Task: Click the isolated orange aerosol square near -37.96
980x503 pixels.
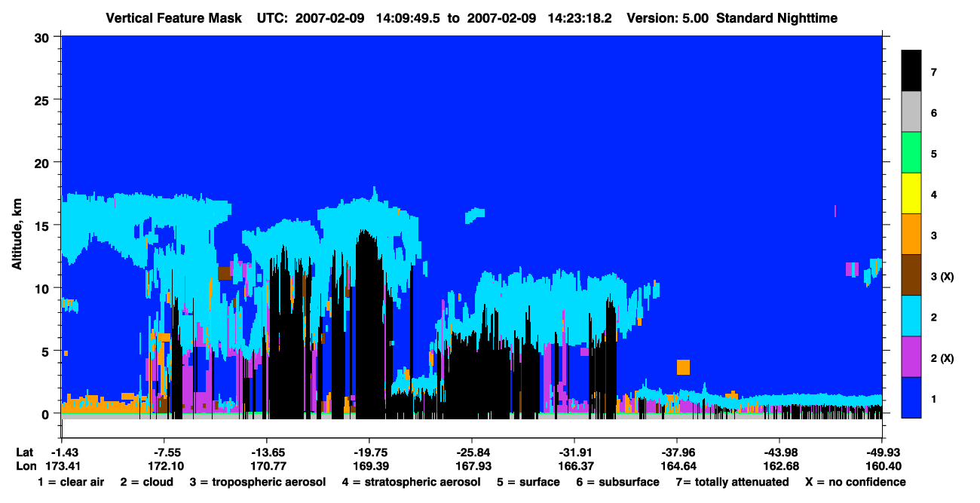Action: (x=683, y=367)
